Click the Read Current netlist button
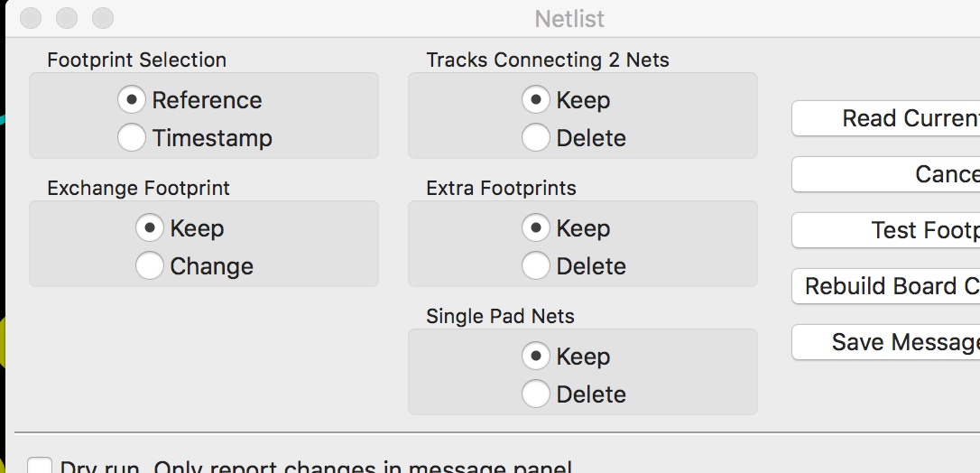The width and height of the screenshot is (980, 473). coord(886,118)
